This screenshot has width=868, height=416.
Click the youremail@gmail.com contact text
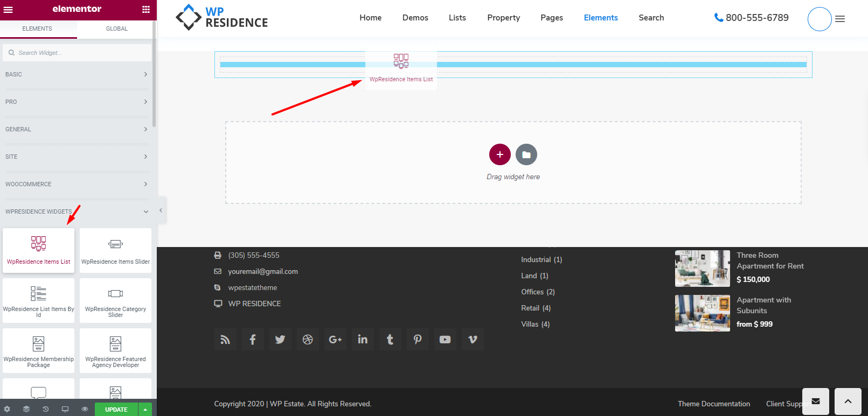click(x=263, y=271)
